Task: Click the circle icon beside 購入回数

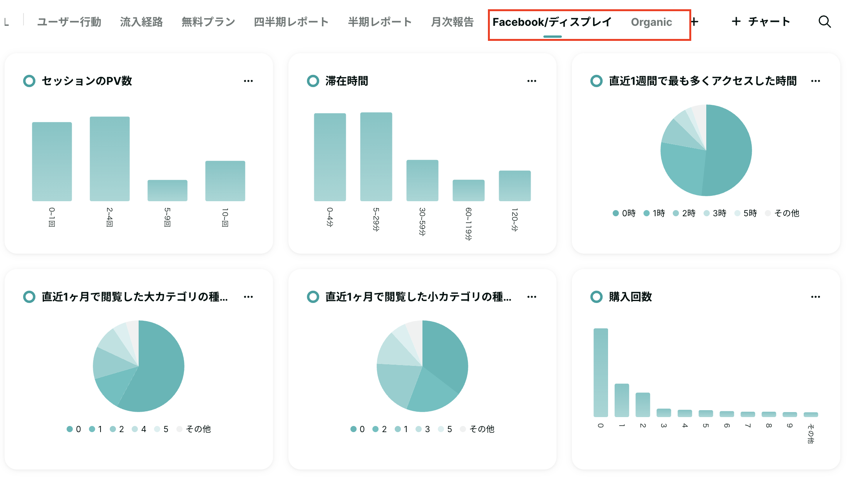Action: (596, 297)
